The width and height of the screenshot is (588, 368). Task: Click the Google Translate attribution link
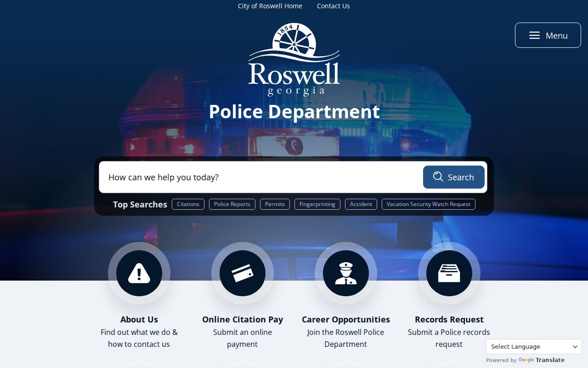pos(542,360)
